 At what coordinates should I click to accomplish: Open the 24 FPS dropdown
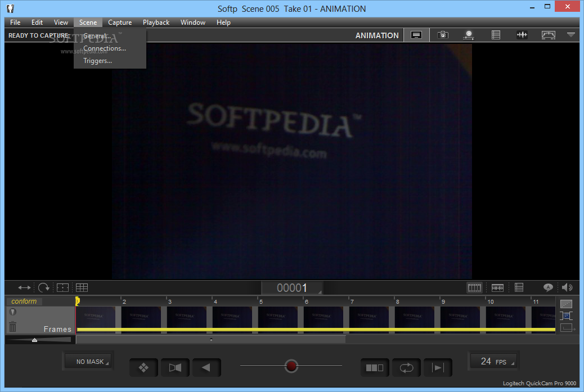493,361
